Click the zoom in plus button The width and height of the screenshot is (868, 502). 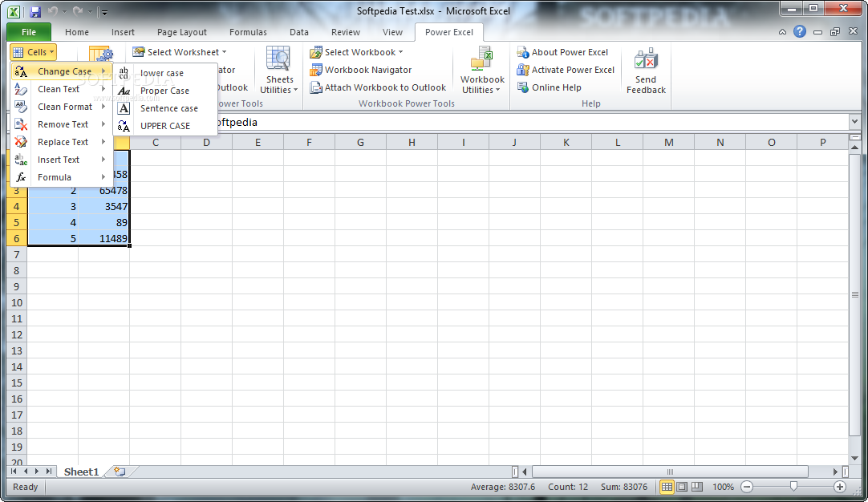click(840, 487)
